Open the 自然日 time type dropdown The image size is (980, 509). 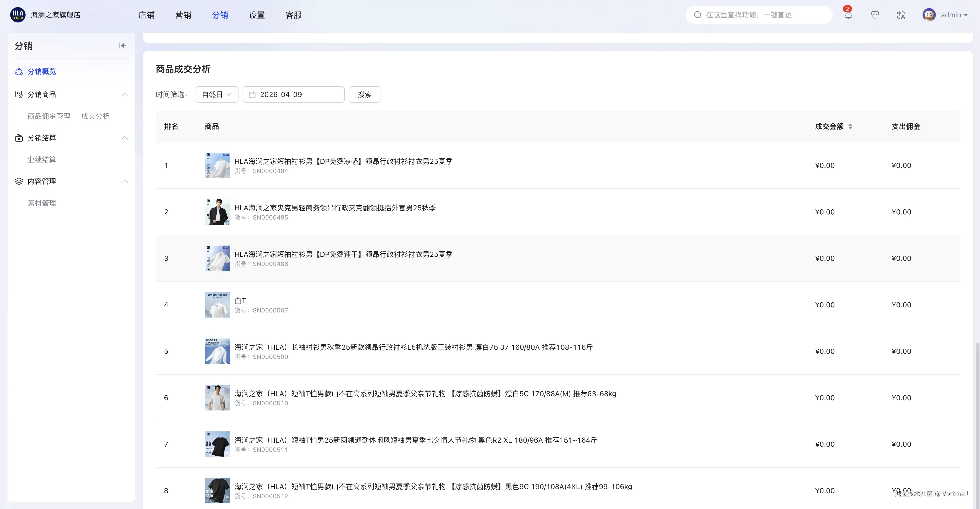(217, 94)
